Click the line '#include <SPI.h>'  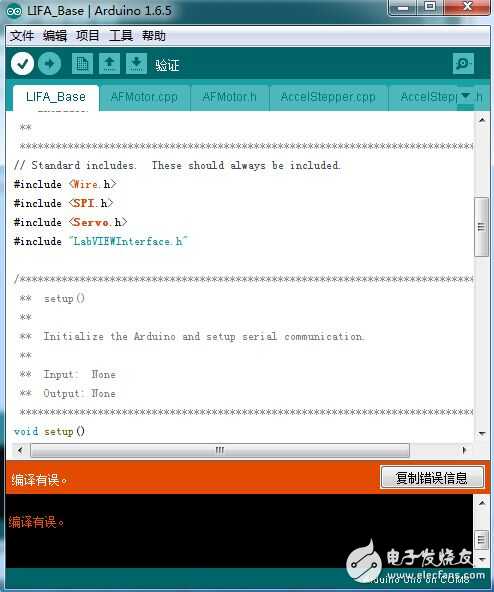click(63, 203)
